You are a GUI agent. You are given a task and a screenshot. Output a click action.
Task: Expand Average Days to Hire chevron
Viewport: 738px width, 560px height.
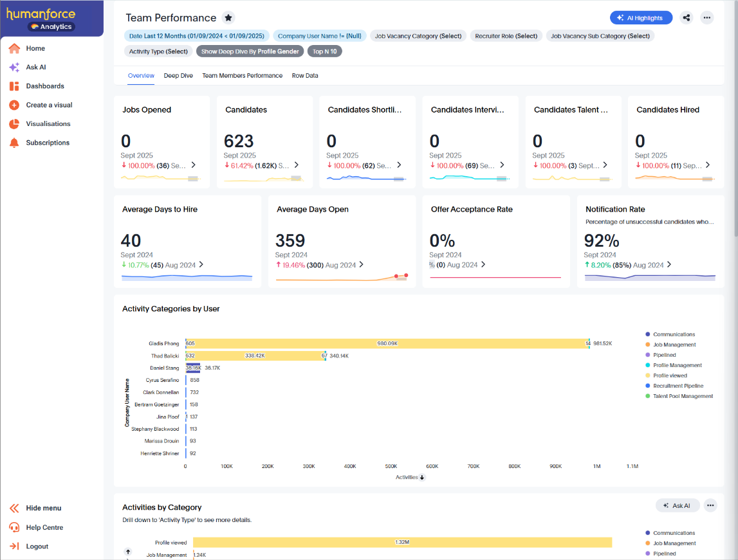[x=201, y=264]
